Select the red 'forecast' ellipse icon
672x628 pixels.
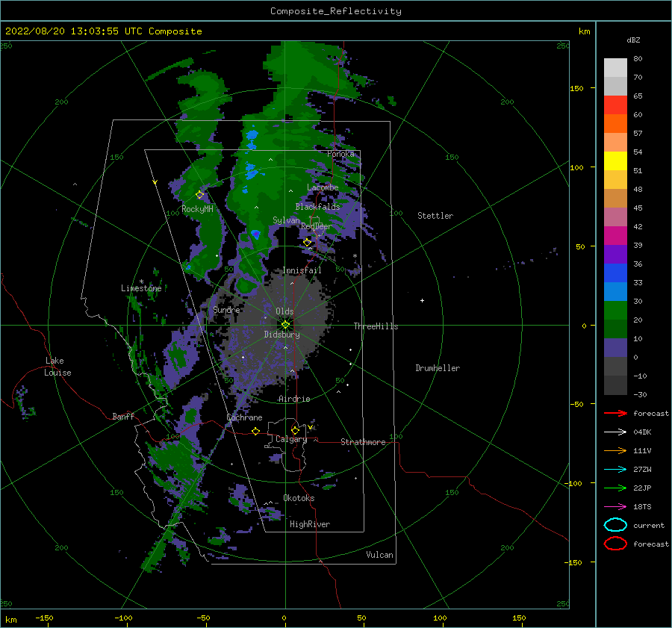[x=615, y=544]
